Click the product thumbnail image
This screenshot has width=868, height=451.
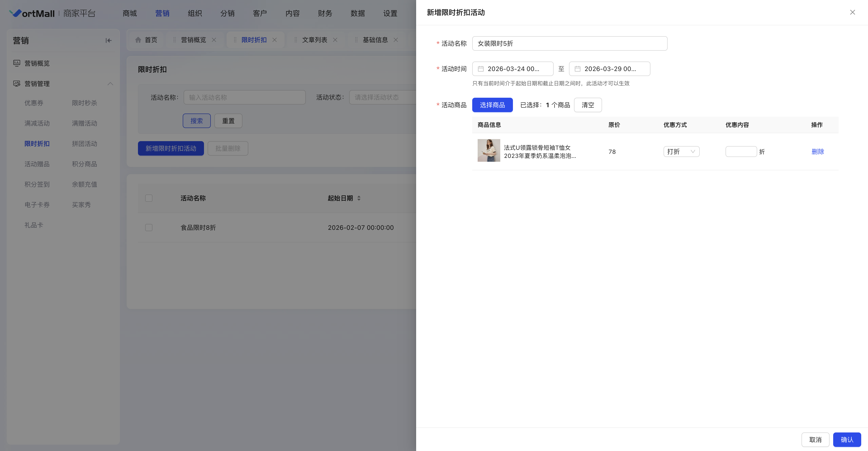pos(489,150)
